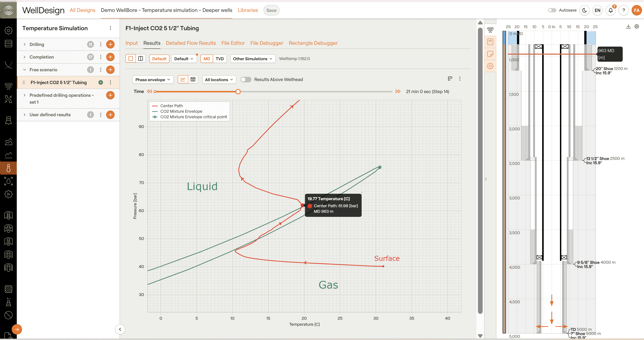This screenshot has width=644, height=340.
Task: Step time forward with fast-forward arrows
Action: 398,92
